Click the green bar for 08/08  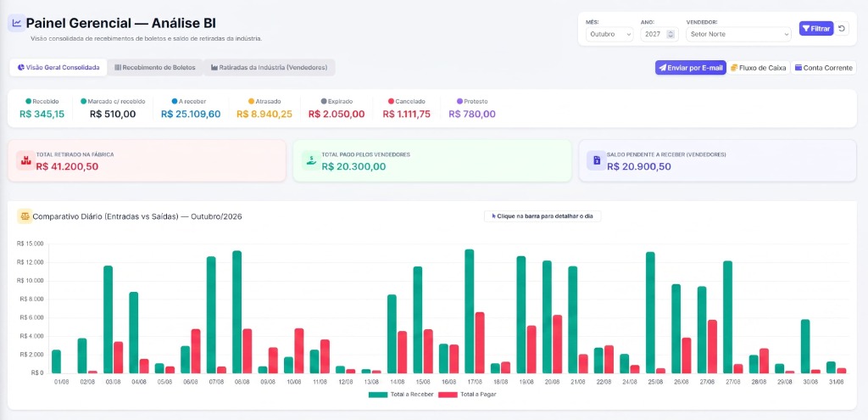[x=237, y=312]
